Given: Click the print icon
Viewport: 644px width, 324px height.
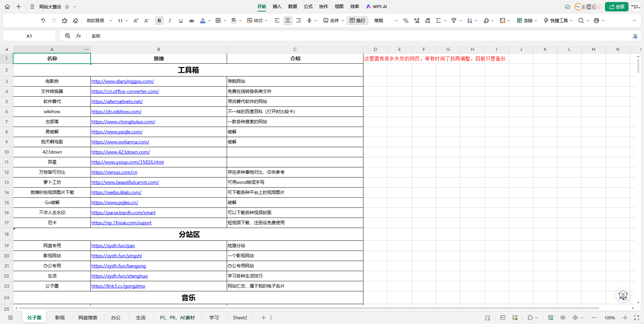Looking at the screenshot, I should [x=596, y=21].
